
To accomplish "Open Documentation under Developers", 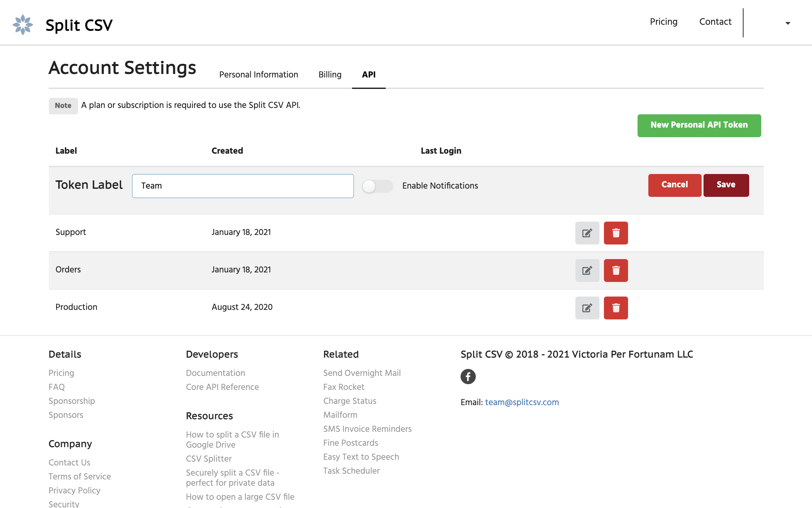I will pyautogui.click(x=215, y=373).
